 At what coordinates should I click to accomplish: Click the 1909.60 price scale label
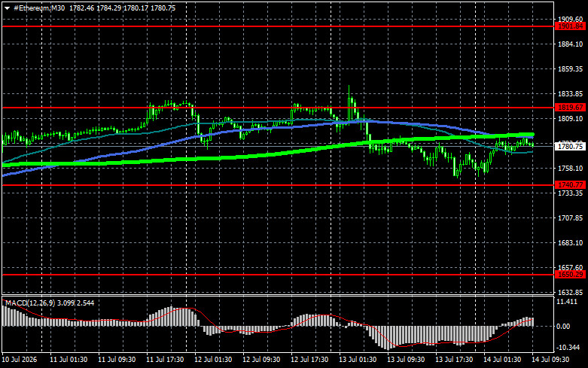[571, 19]
